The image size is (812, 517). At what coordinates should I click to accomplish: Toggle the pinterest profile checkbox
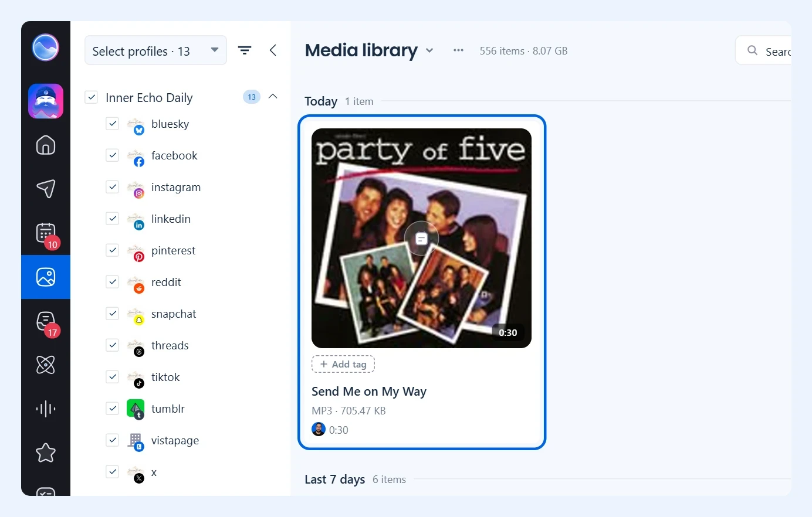(112, 250)
